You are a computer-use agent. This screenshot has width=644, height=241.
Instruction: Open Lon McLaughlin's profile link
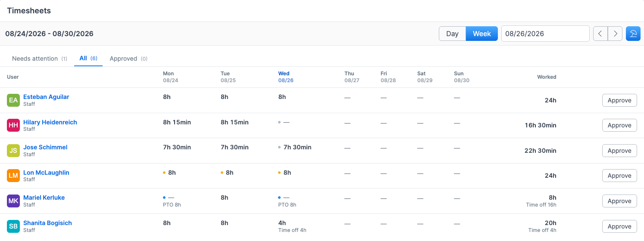[x=46, y=173]
